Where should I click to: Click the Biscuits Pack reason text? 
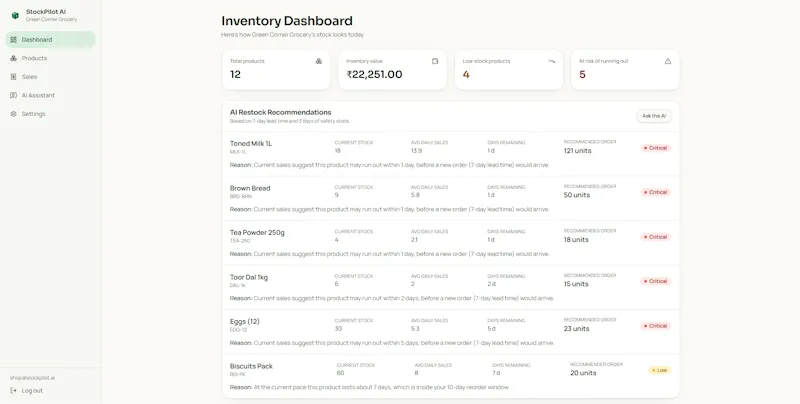pos(369,387)
